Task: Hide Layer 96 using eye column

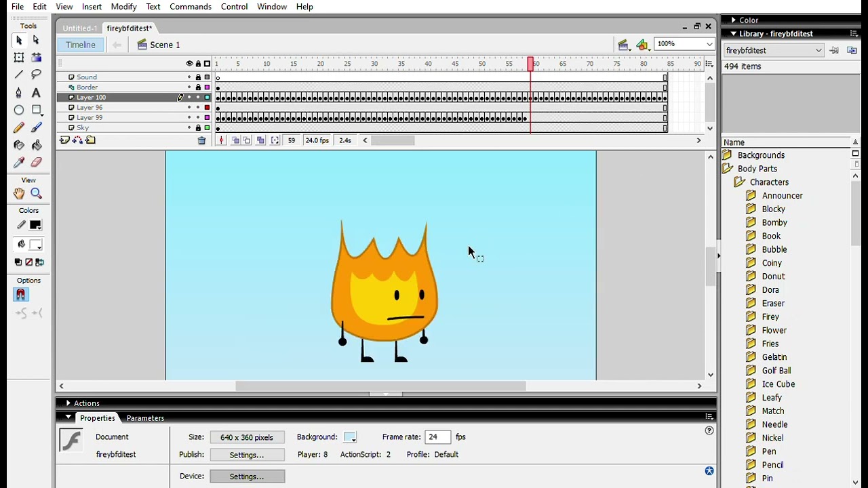Action: (189, 108)
